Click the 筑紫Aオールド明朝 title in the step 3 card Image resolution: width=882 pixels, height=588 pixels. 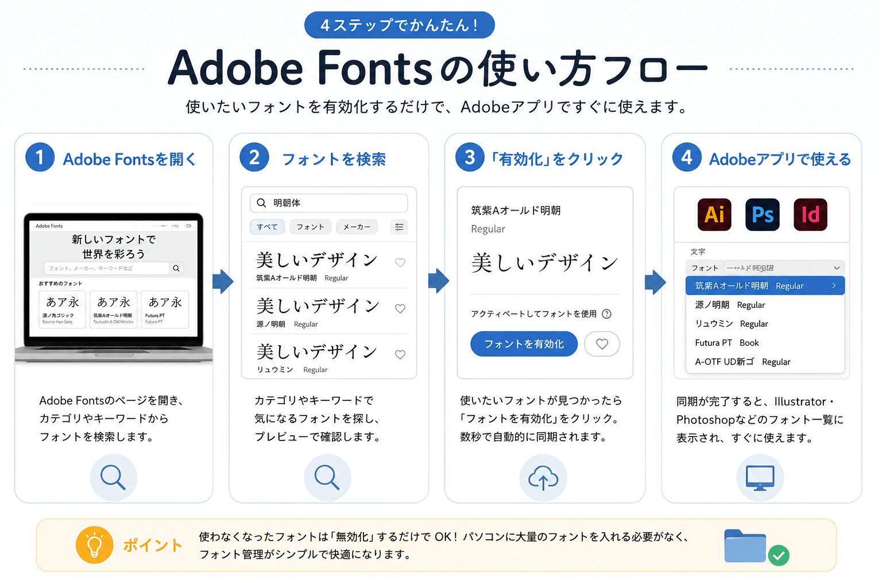point(516,211)
